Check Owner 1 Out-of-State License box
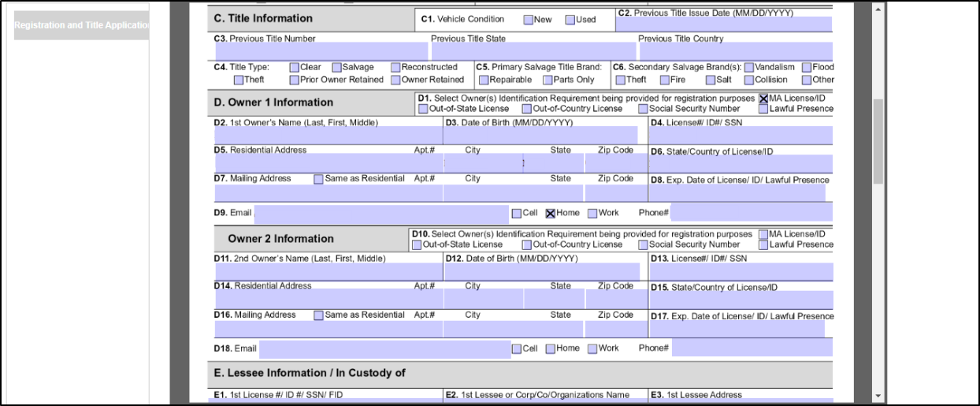The width and height of the screenshot is (980, 406). (423, 109)
